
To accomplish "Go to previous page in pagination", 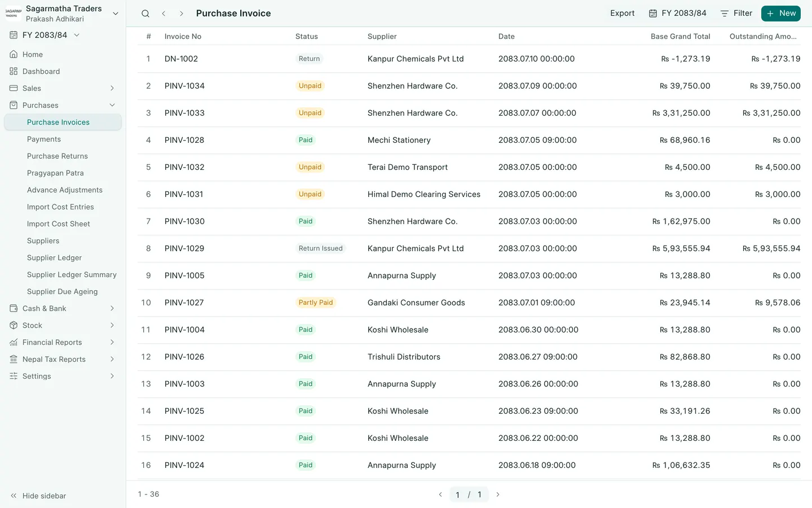I will [x=440, y=494].
